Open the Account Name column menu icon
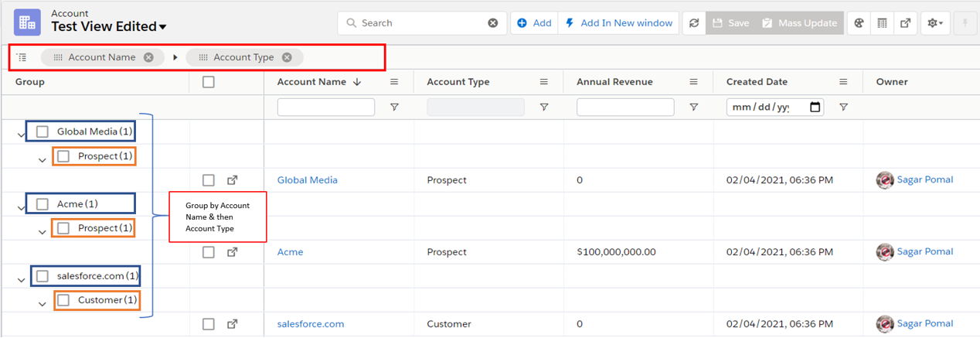Viewport: 980px width, 338px height. coord(394,82)
